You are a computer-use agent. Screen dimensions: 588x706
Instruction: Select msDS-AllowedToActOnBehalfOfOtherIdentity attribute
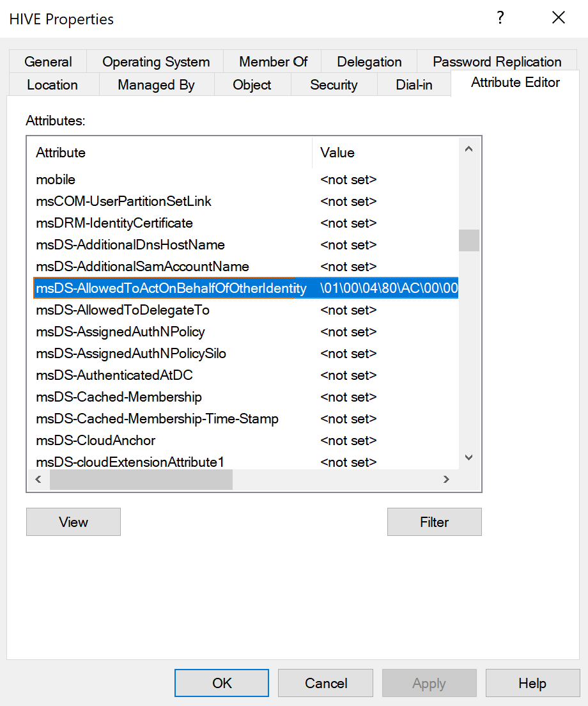171,288
